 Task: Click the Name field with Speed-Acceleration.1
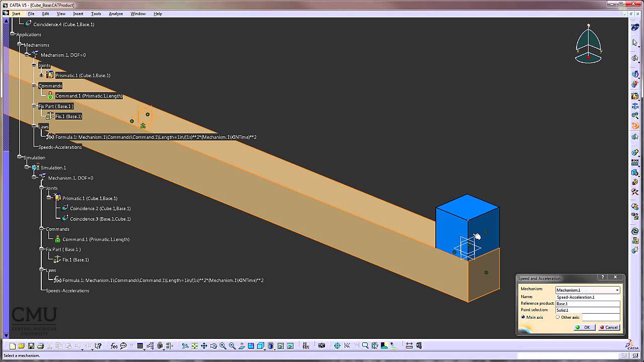click(588, 297)
